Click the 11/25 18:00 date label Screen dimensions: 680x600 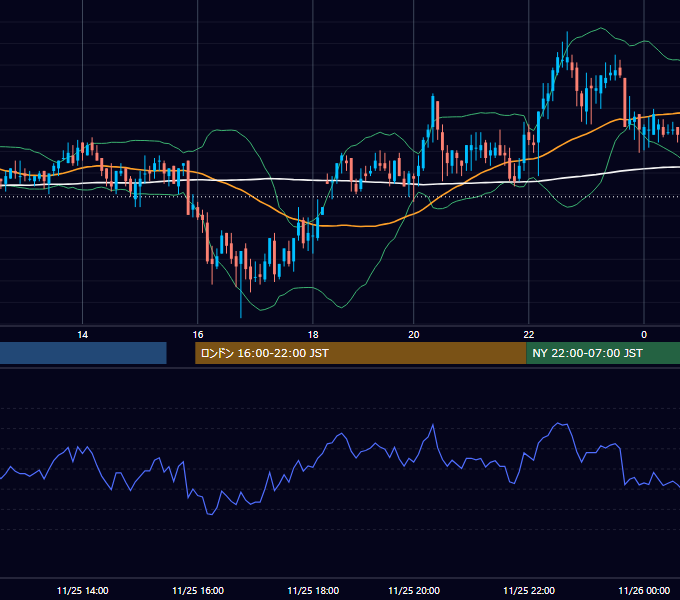(x=313, y=590)
